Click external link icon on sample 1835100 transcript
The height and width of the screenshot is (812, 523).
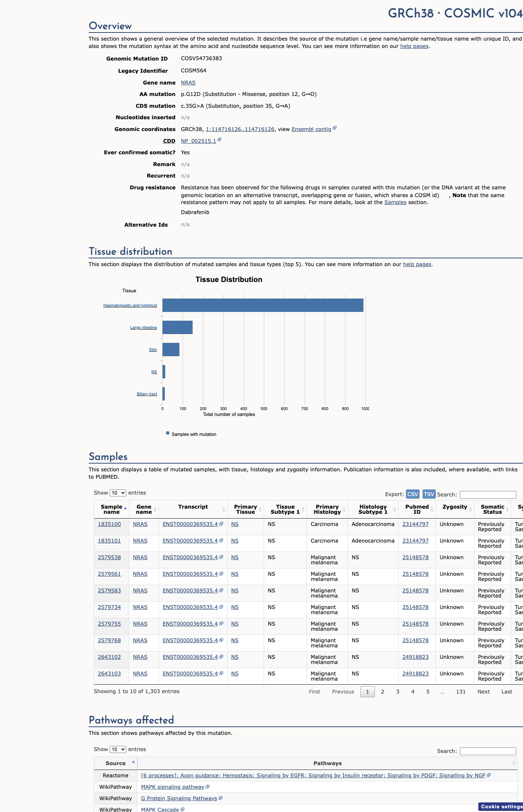tap(221, 524)
